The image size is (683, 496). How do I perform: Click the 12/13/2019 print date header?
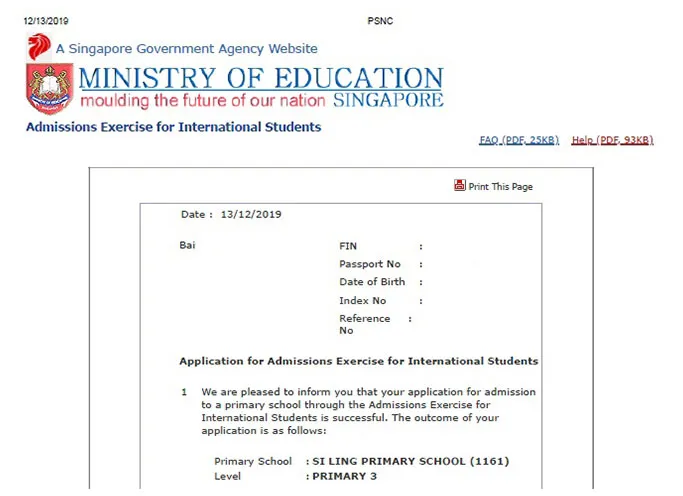tap(46, 21)
